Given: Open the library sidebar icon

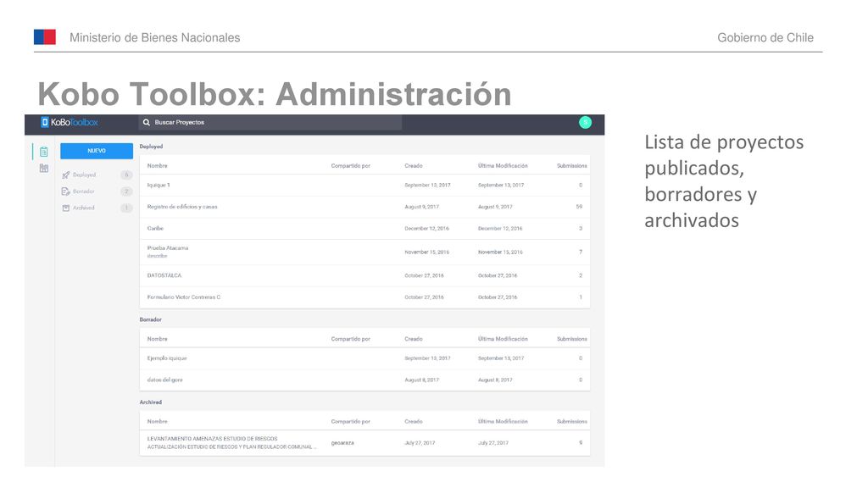Looking at the screenshot, I should coord(44,169).
